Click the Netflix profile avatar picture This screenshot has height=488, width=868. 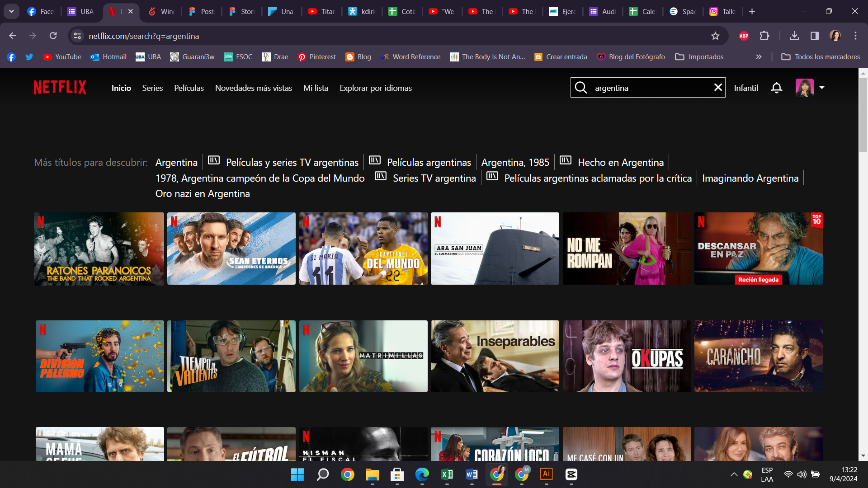click(805, 88)
